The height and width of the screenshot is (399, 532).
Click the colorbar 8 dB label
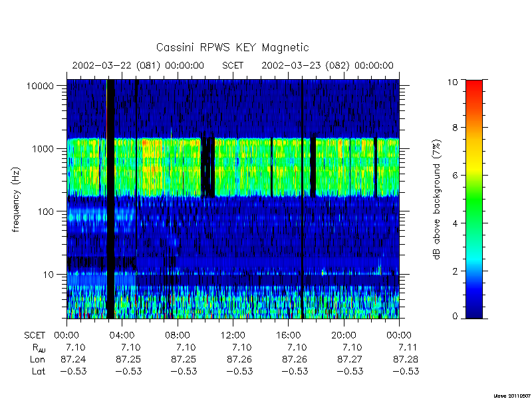point(455,128)
